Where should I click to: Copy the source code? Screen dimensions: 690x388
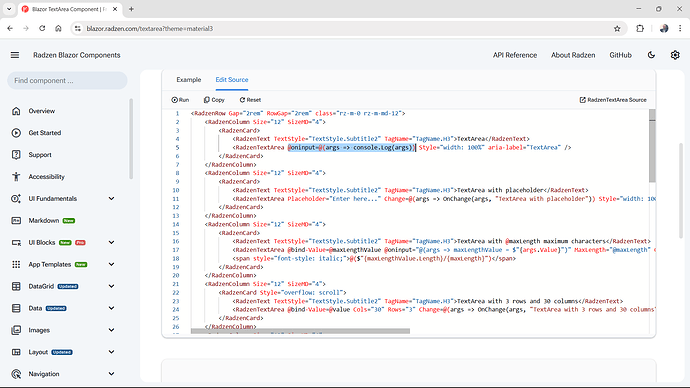click(x=214, y=100)
